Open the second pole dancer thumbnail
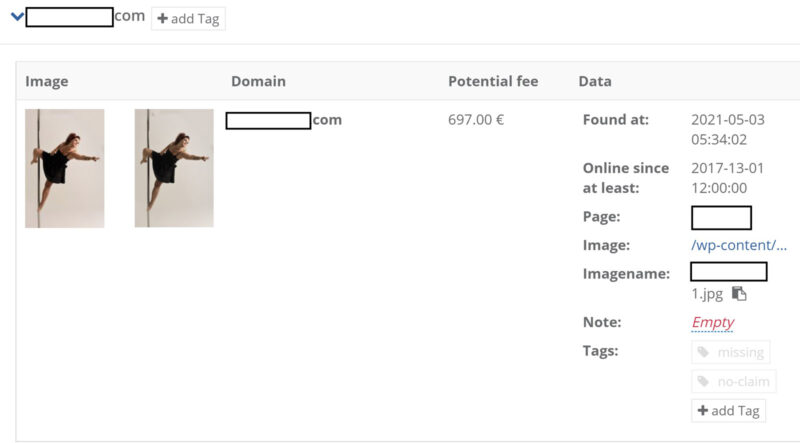 pyautogui.click(x=174, y=168)
